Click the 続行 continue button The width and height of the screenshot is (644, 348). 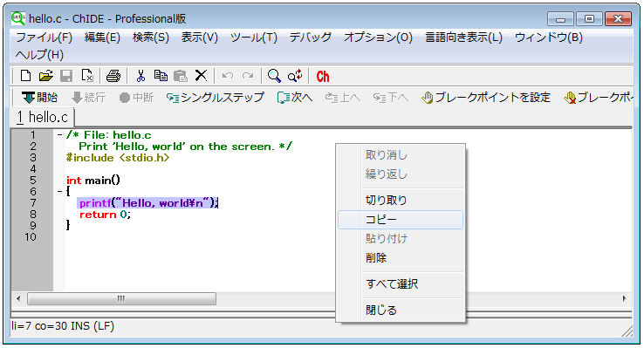click(x=89, y=98)
